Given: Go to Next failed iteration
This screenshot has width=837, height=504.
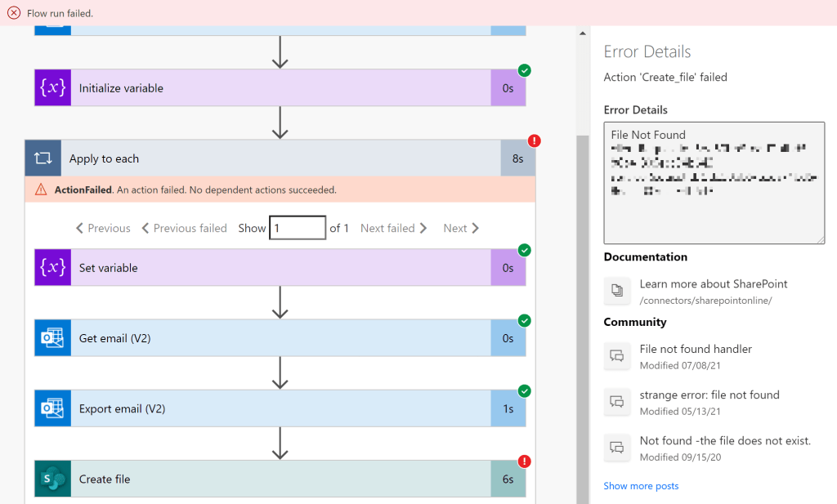Looking at the screenshot, I should (x=393, y=229).
